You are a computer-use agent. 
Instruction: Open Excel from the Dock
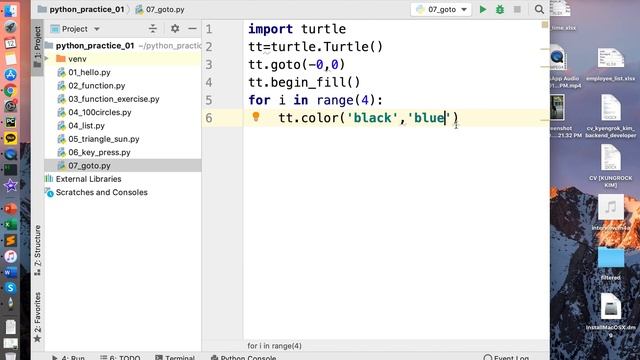point(10,224)
